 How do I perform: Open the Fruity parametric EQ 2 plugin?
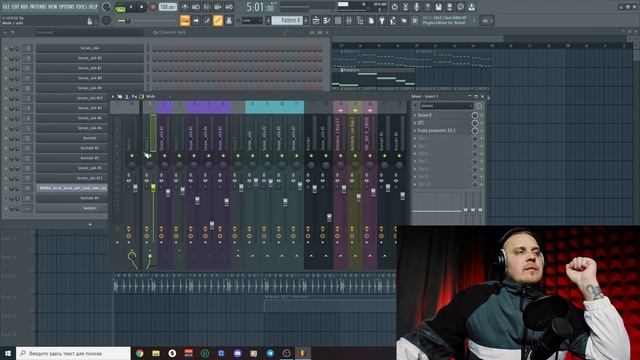pyautogui.click(x=436, y=131)
